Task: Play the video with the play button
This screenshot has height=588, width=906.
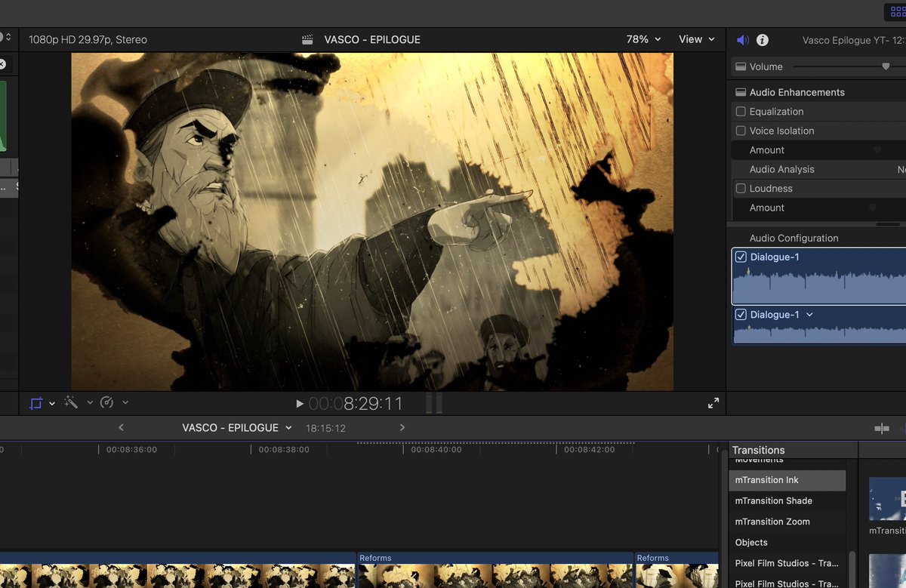Action: [300, 404]
